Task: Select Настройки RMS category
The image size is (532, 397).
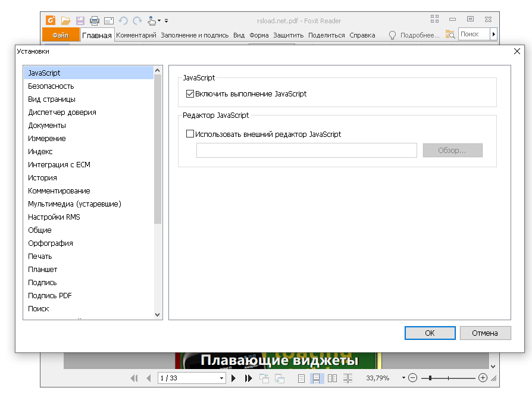Action: [x=89, y=217]
